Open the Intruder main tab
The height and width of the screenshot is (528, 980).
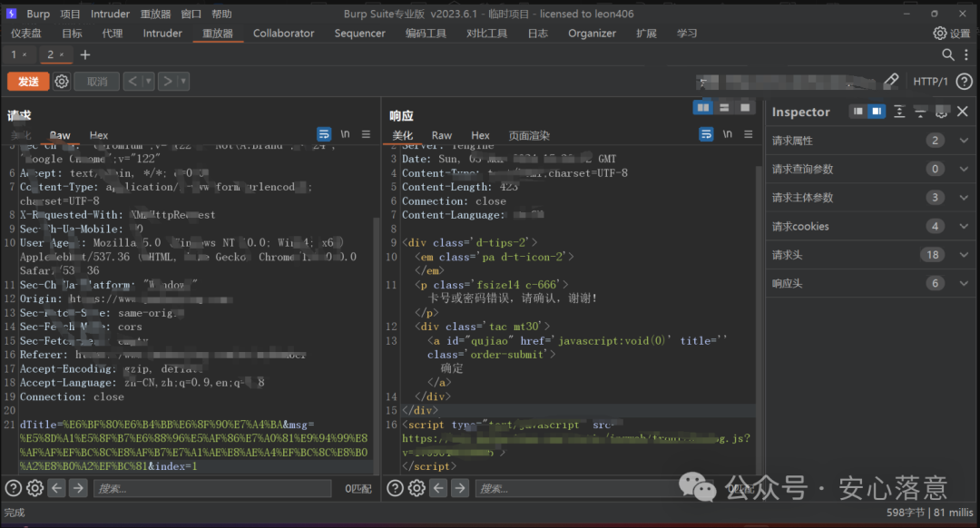(x=162, y=34)
